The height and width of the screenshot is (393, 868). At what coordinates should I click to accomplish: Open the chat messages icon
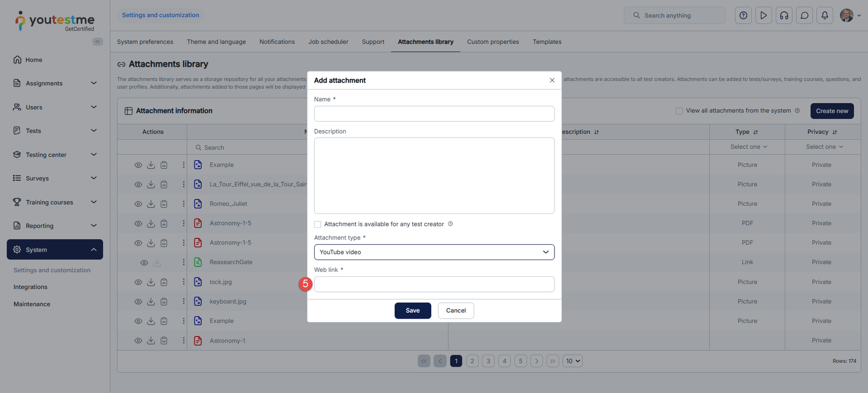pos(805,15)
